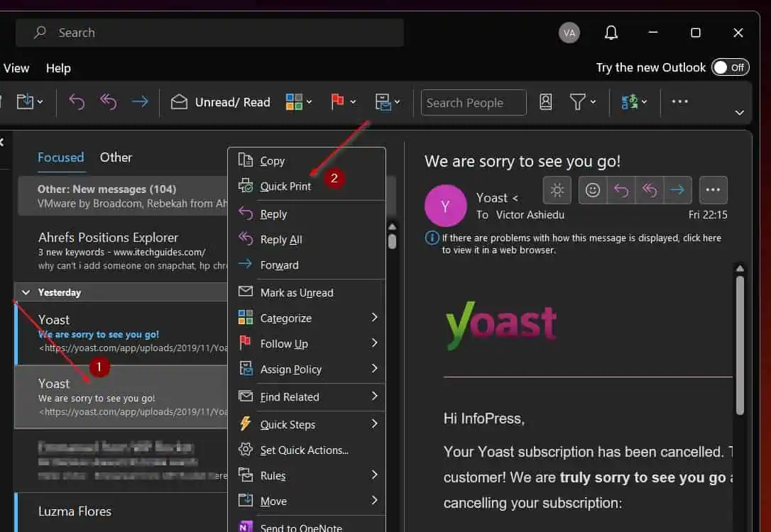Click the Forward arrow in ribbon
Image resolution: width=771 pixels, height=532 pixels.
click(x=140, y=101)
